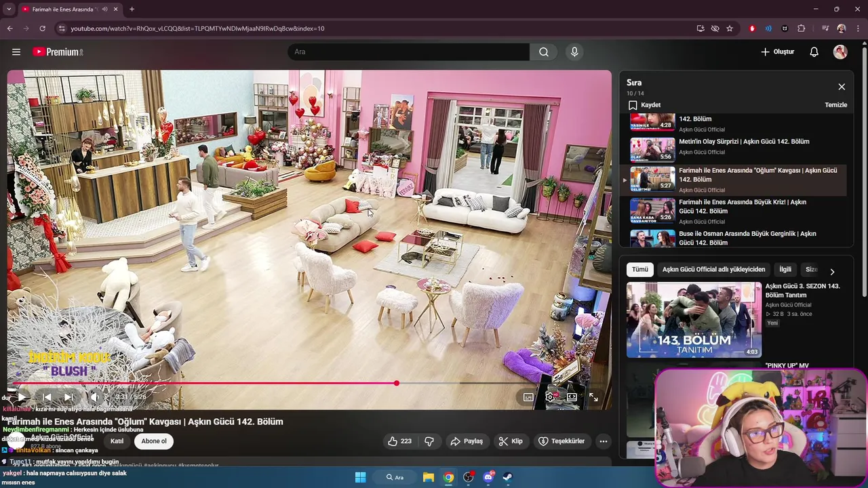This screenshot has height=488, width=868.
Task: Play Buse ile Osman Gerginlik queue video
Action: 735,239
